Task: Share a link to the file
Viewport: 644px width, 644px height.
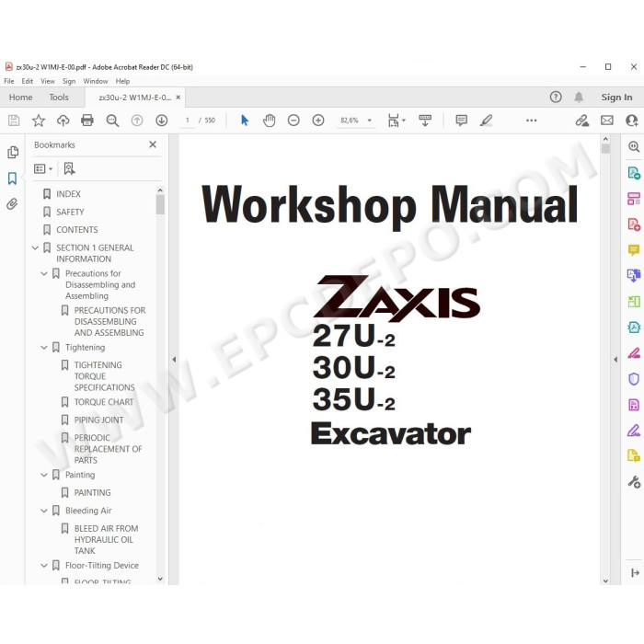Action: pos(582,121)
